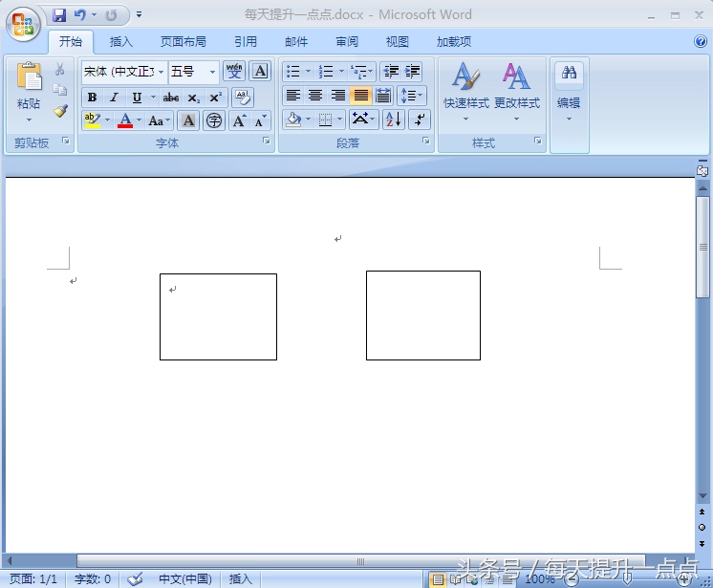This screenshot has width=713, height=588.
Task: Open Word help question mark
Action: (701, 42)
